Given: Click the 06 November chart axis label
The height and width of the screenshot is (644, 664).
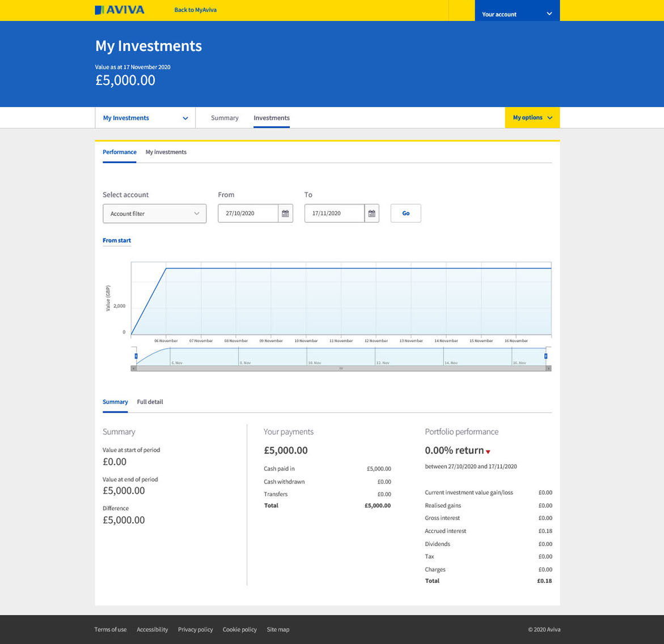Looking at the screenshot, I should point(166,341).
